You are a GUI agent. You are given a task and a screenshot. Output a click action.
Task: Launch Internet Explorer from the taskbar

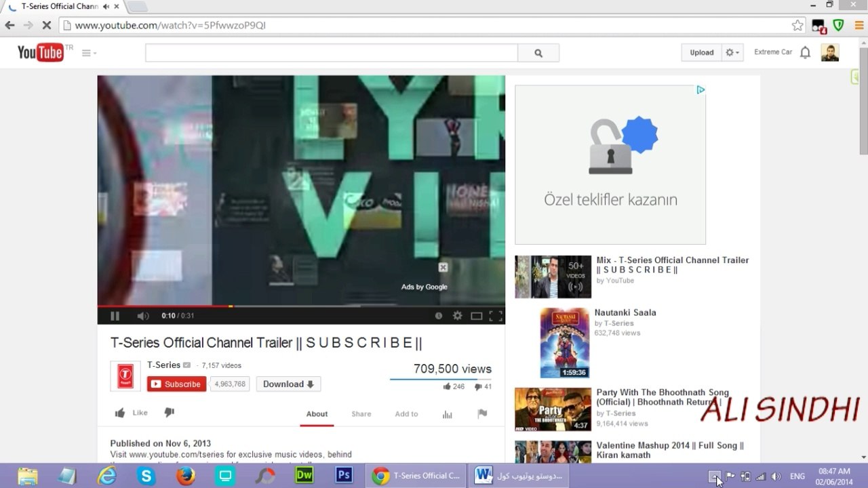tap(107, 476)
